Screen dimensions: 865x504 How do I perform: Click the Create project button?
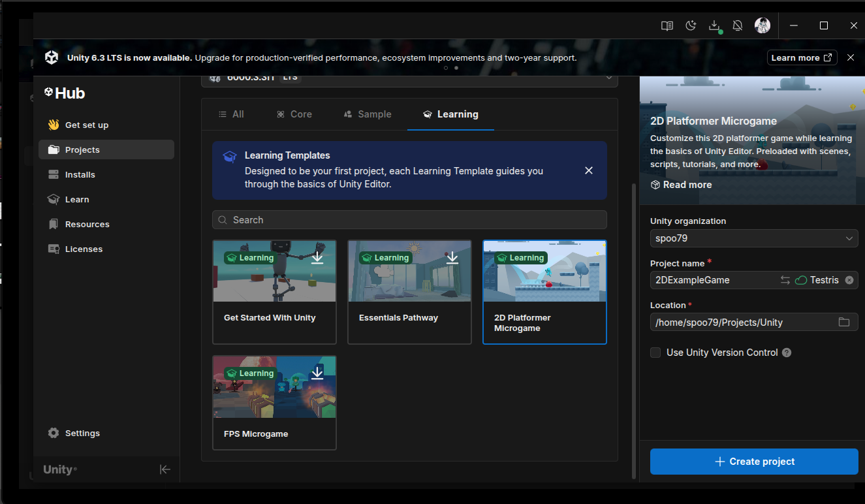click(x=754, y=462)
